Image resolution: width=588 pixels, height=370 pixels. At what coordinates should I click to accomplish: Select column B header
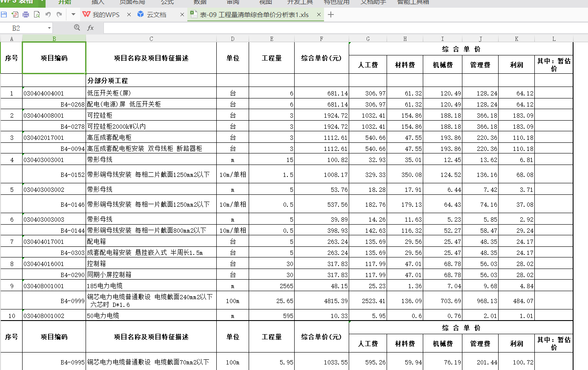(x=54, y=39)
